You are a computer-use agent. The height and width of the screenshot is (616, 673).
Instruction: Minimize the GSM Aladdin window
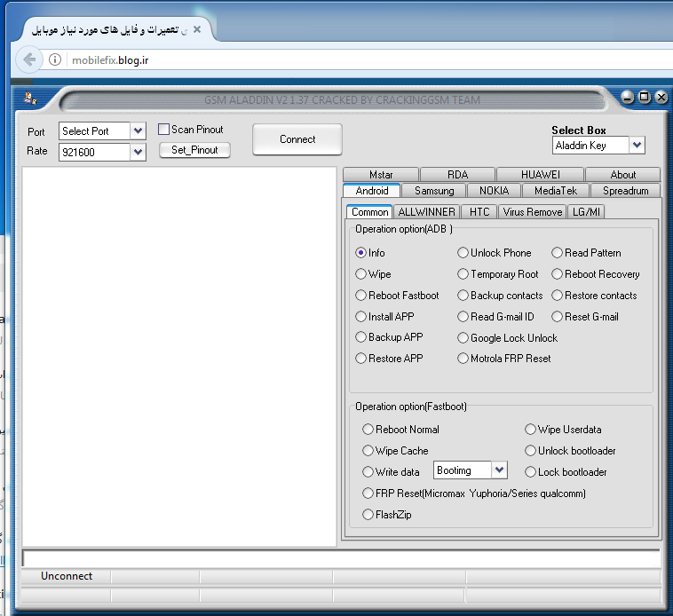click(x=627, y=97)
